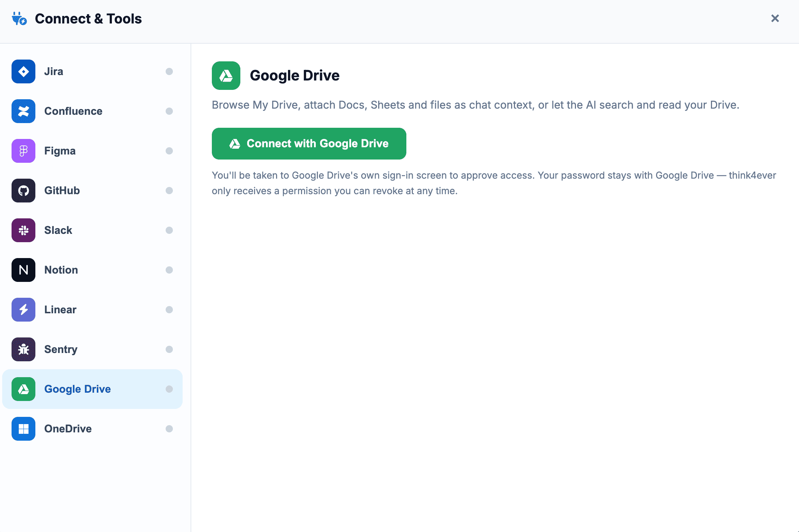Screen dimensions: 799x532
Task: Select the Google Drive sidebar label
Action: point(78,389)
